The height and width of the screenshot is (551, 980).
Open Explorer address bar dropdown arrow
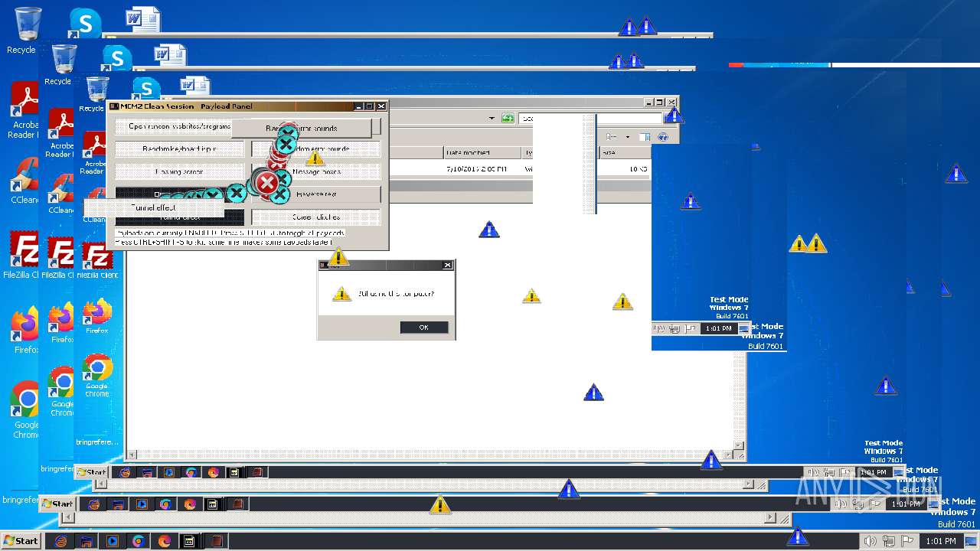(x=492, y=118)
